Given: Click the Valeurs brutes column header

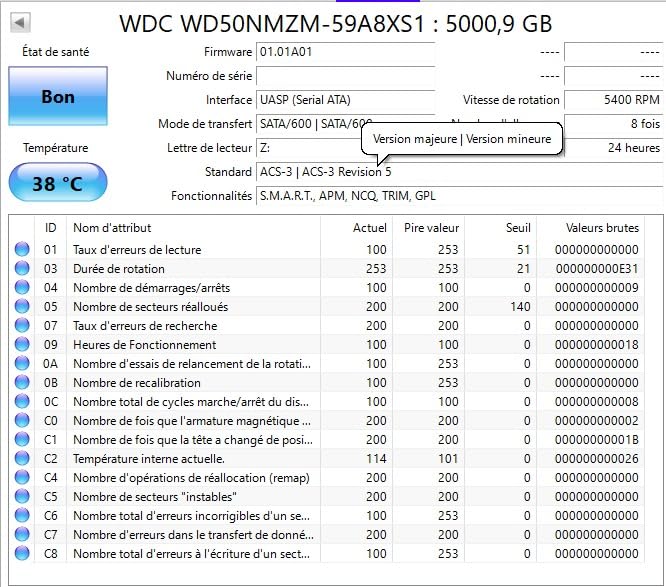Looking at the screenshot, I should [601, 228].
